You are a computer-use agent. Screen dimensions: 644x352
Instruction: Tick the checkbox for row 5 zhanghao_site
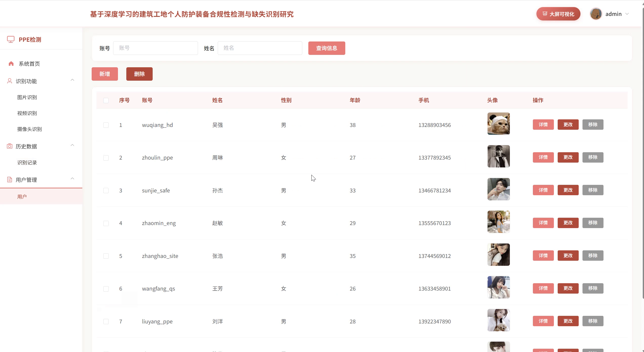click(x=106, y=256)
